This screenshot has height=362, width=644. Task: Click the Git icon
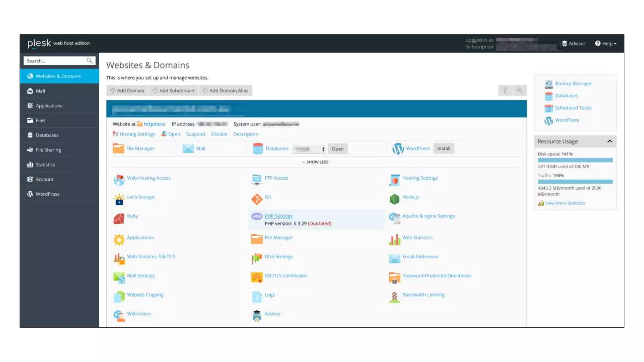tap(257, 199)
